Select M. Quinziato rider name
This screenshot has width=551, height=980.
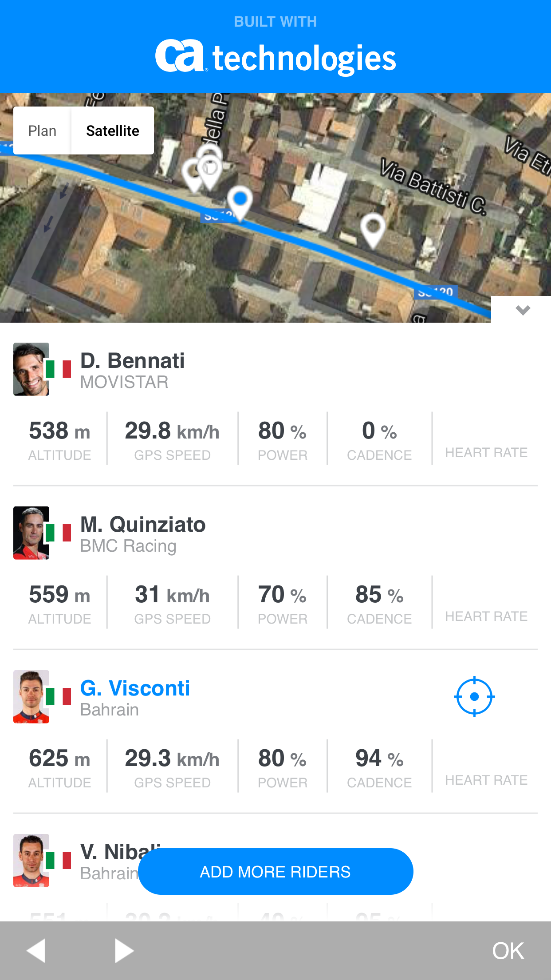pos(143,525)
